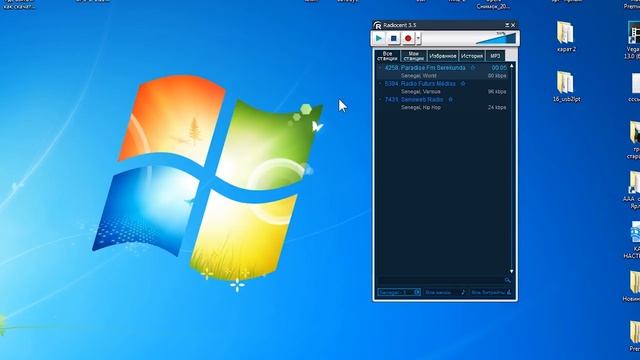The image size is (640, 360).
Task: Focus the station search field
Action: [440, 280]
